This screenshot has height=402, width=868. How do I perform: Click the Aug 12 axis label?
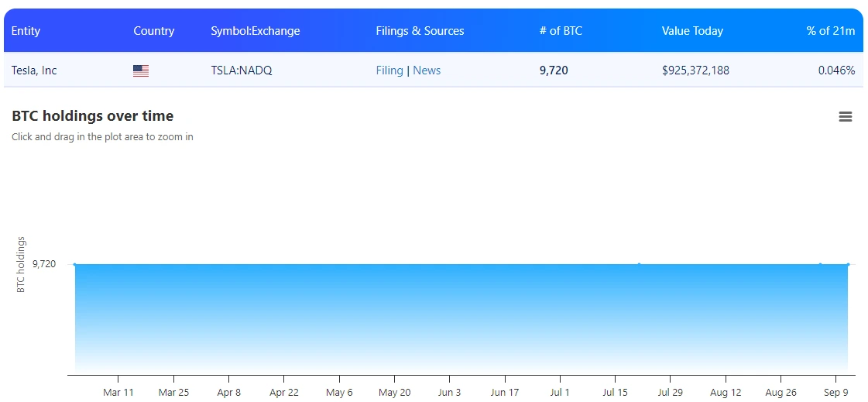point(726,393)
